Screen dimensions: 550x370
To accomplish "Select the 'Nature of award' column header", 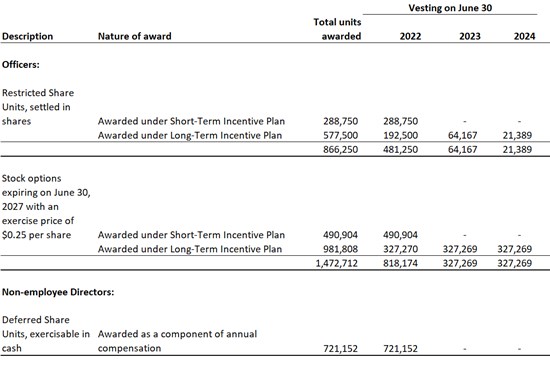I will click(134, 36).
